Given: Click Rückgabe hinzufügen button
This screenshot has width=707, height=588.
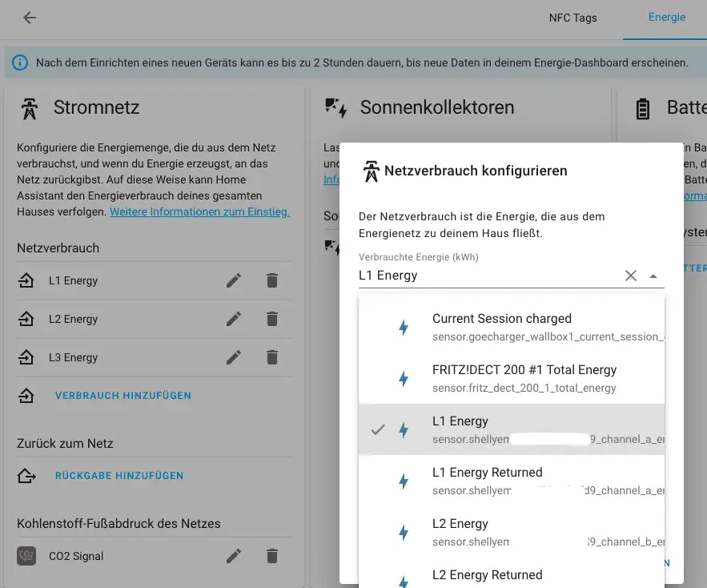Looking at the screenshot, I should pos(119,476).
